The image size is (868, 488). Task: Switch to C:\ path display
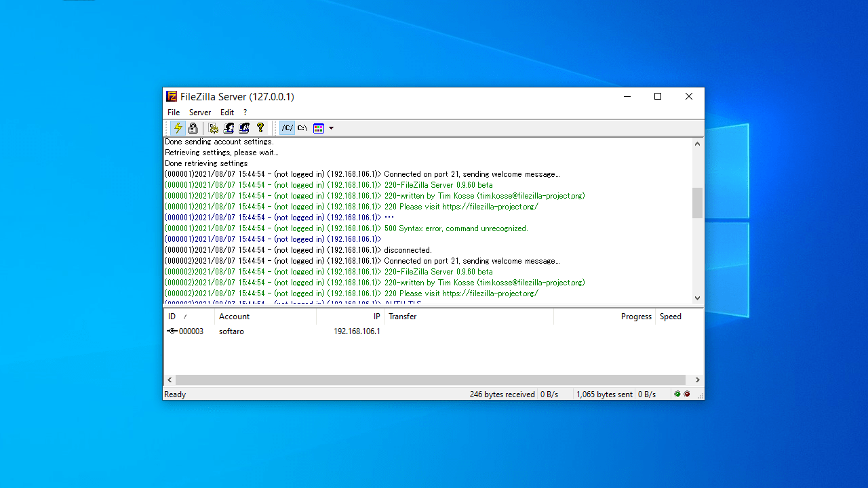click(302, 127)
